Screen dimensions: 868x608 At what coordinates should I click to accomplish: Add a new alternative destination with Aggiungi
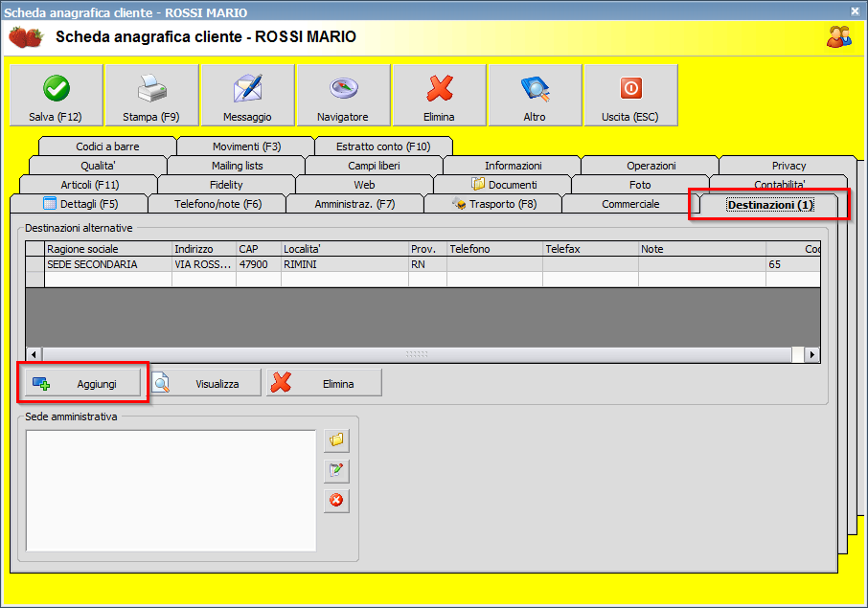tap(82, 383)
